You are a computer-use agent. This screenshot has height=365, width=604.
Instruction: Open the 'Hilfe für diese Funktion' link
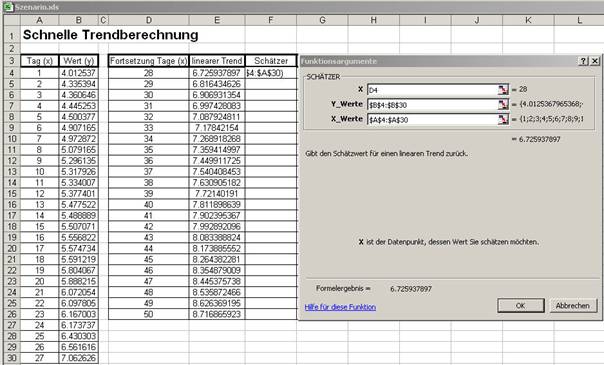pos(340,307)
